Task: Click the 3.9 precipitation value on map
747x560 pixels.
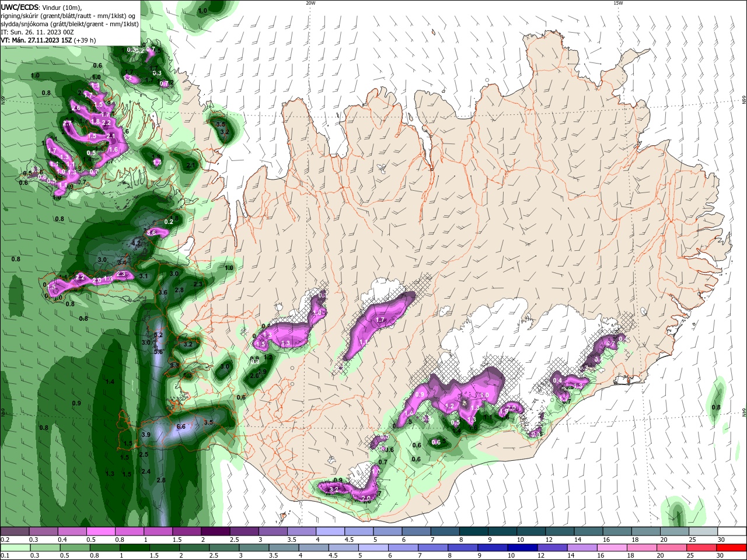Action: tap(146, 435)
